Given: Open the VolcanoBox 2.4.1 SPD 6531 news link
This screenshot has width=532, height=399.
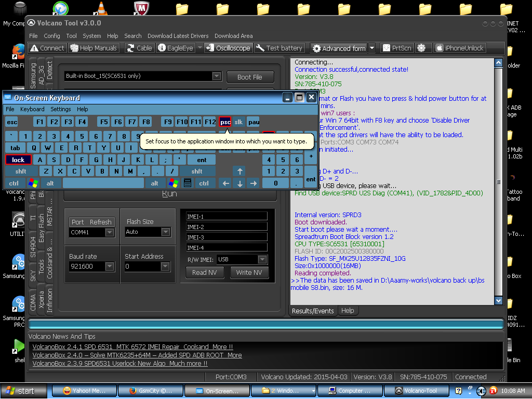Looking at the screenshot, I should click(x=132, y=347).
